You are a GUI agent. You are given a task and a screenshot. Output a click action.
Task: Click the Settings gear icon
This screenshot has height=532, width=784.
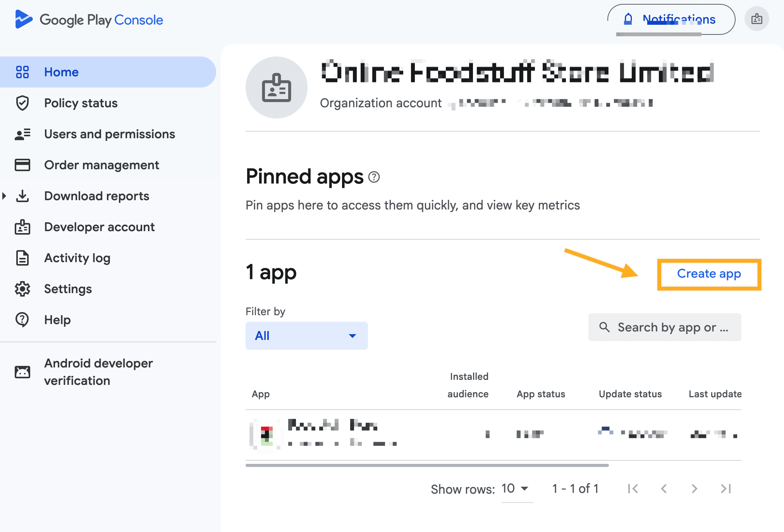pos(22,289)
